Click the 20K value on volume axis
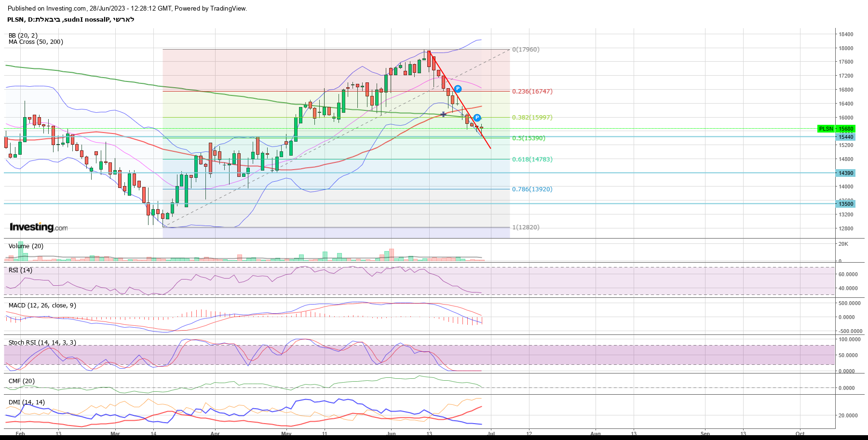This screenshot has height=440, width=868. (x=843, y=244)
